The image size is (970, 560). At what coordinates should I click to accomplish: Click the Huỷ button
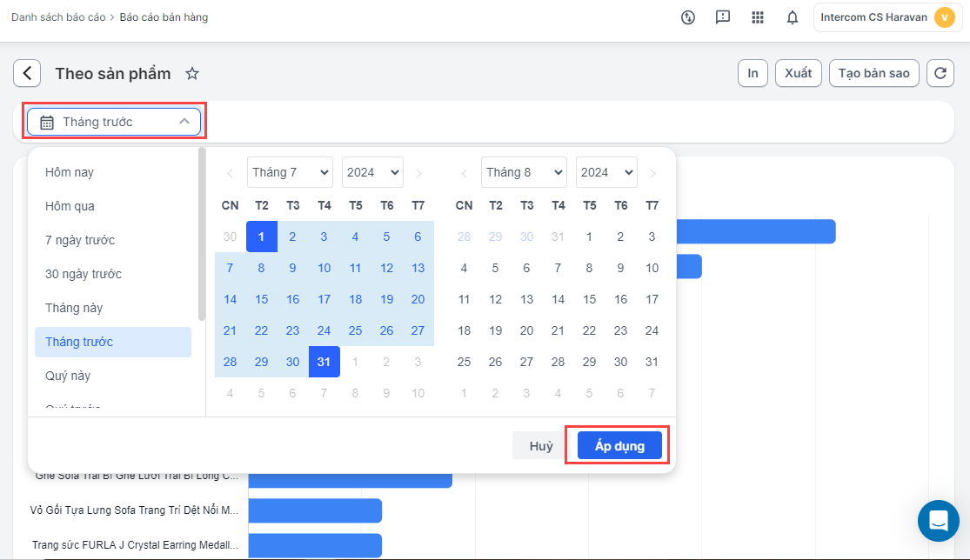(x=541, y=446)
